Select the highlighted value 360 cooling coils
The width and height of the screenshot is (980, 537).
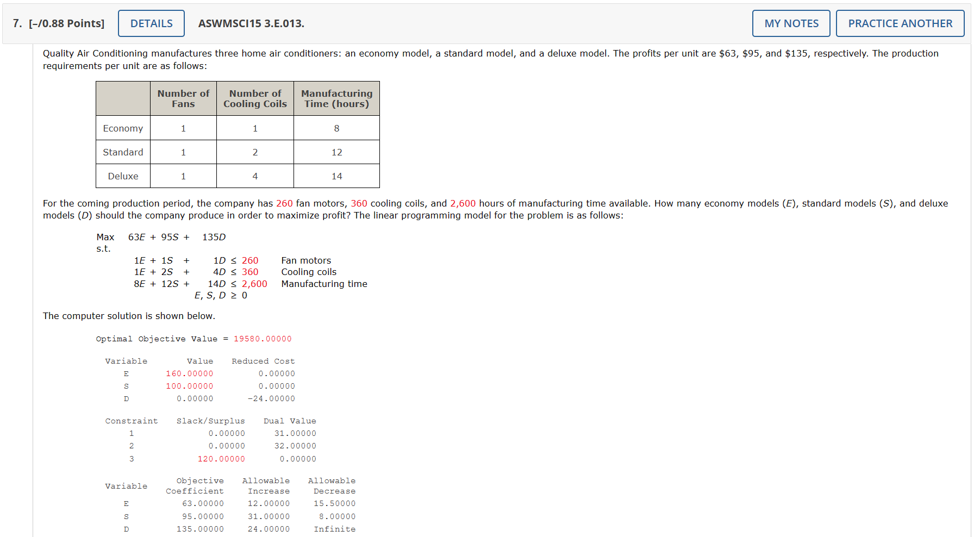click(359, 203)
